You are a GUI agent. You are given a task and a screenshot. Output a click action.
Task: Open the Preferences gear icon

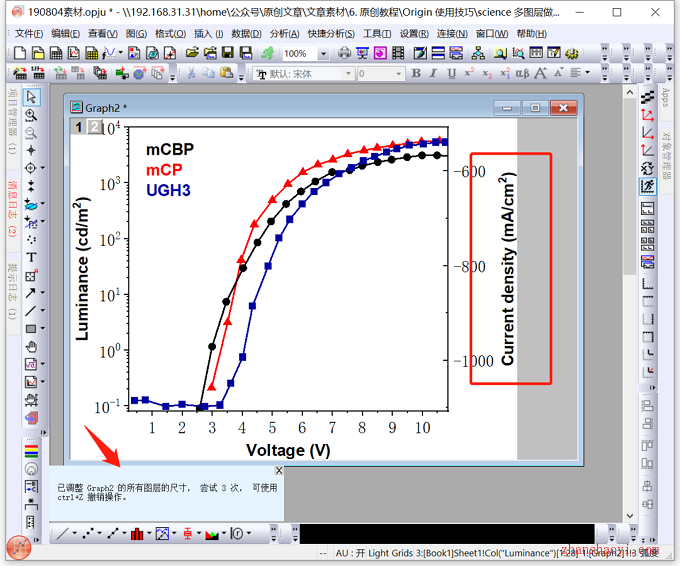tap(572, 53)
